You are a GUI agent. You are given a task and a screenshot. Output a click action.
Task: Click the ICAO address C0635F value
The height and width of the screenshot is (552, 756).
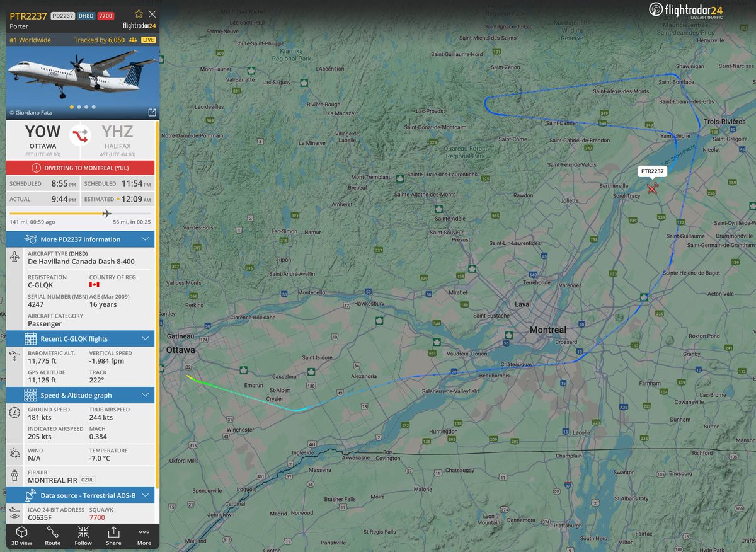[x=40, y=518]
